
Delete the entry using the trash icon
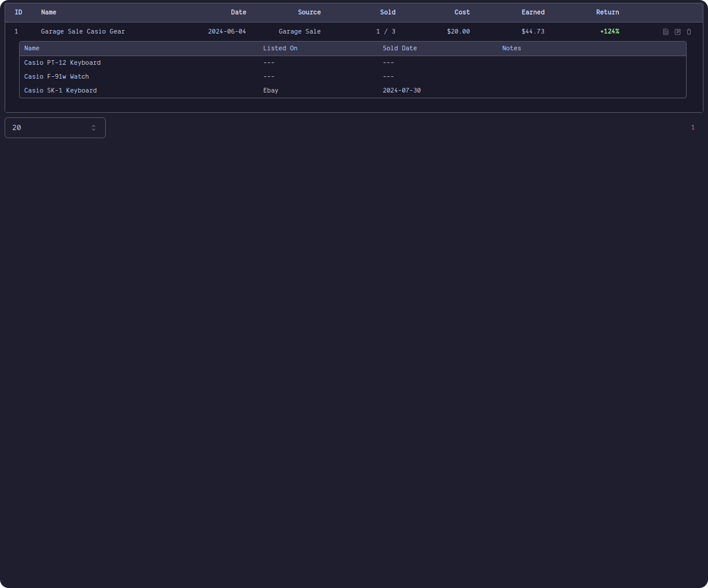tap(688, 32)
